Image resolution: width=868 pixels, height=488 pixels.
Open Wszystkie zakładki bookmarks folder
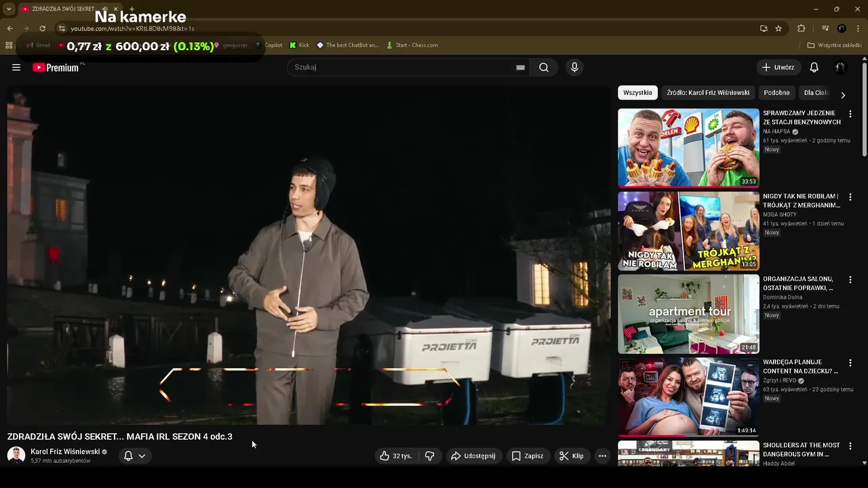[835, 45]
